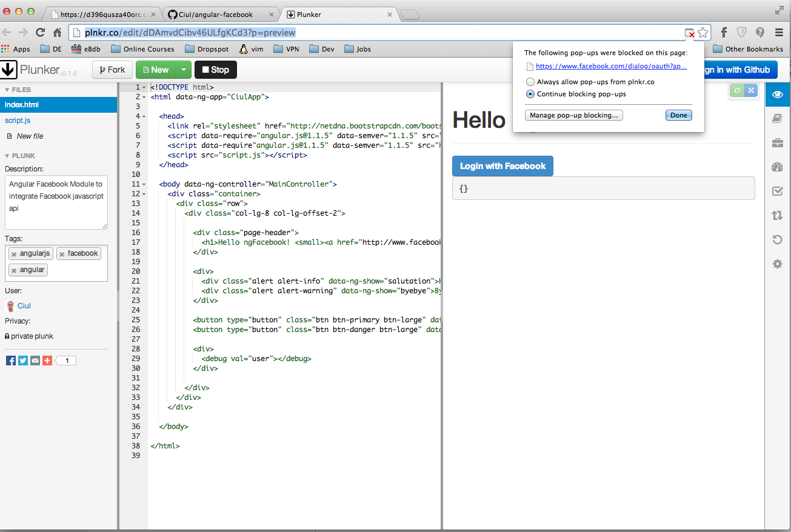Open the New plunk dropdown arrow
791x532 pixels.
(x=184, y=70)
